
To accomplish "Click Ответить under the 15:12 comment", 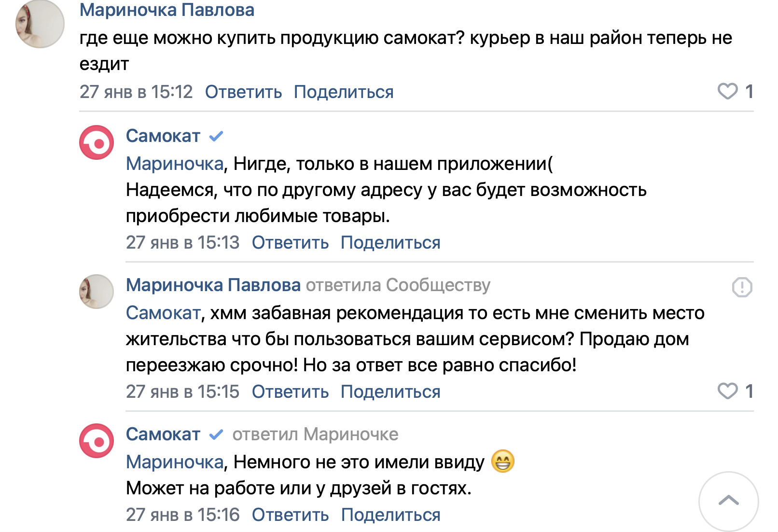I will pos(243,92).
